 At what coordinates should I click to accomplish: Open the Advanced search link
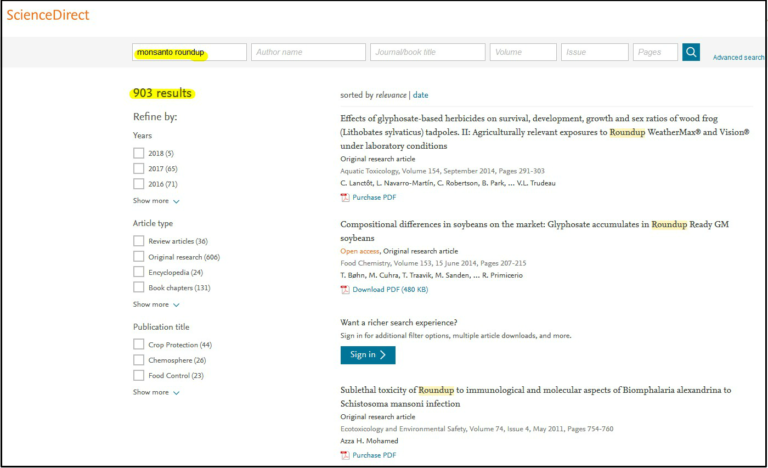click(x=738, y=57)
